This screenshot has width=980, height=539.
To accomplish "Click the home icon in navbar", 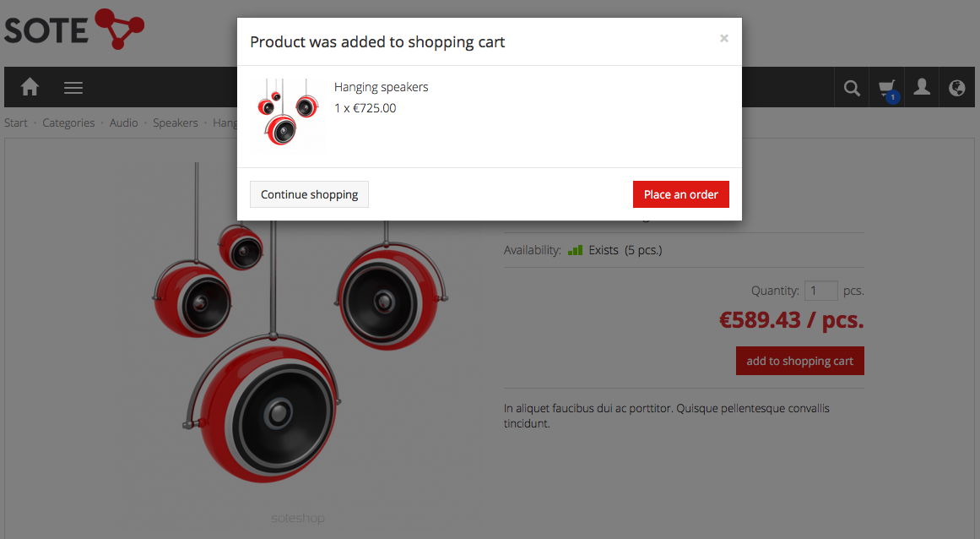I will (30, 87).
